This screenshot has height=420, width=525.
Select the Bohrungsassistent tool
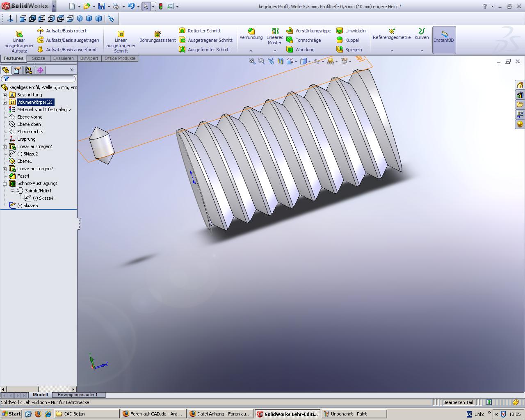157,37
